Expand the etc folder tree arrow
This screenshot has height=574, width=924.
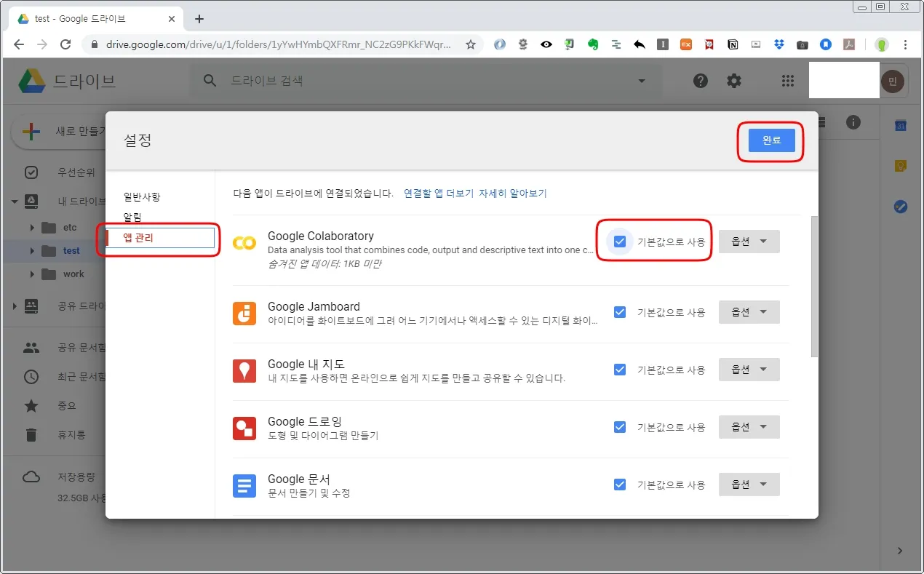(32, 228)
